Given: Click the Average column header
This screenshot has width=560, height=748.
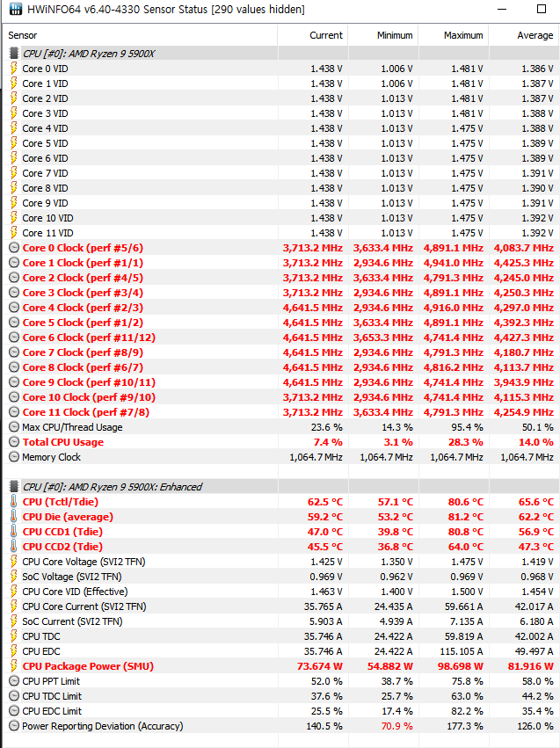Looking at the screenshot, I should tap(535, 35).
